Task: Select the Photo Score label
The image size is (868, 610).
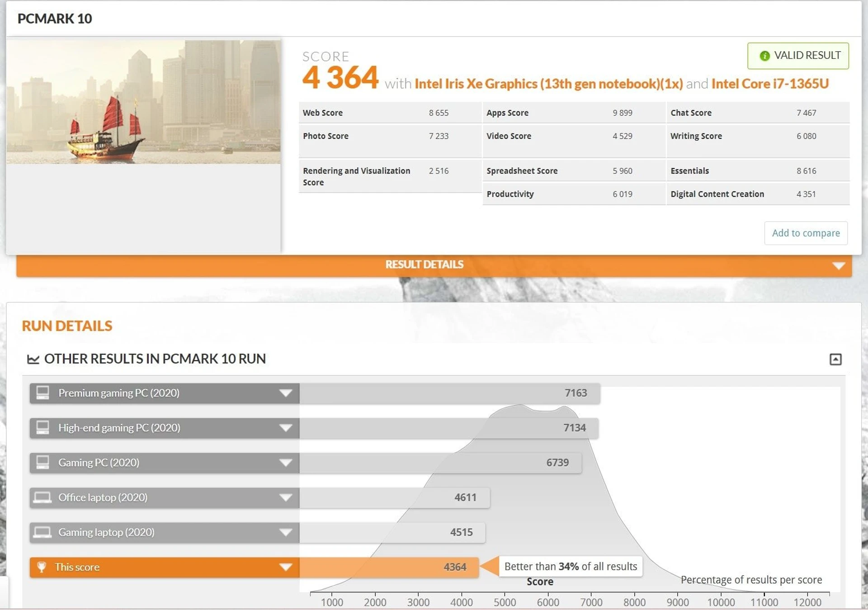Action: 325,136
